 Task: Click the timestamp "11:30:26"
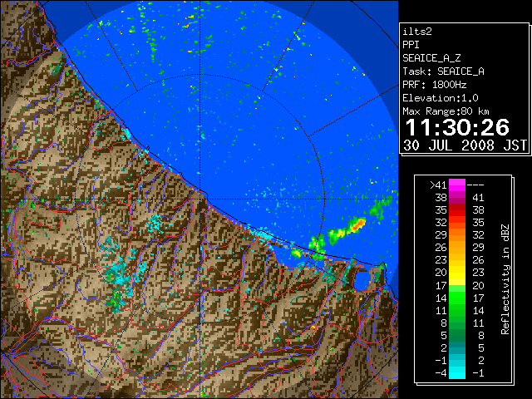[457, 127]
